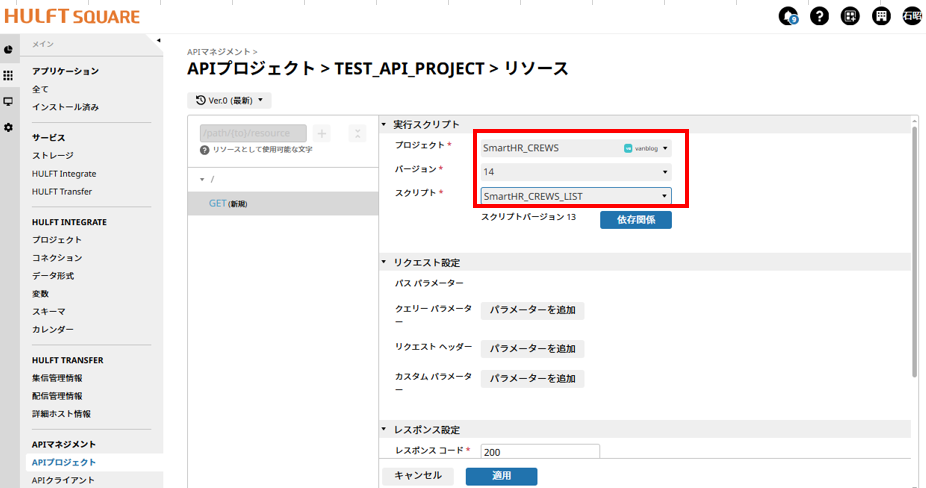Screen dimensions: 926x488
Task: Add a カスタム パラメーター parameter
Action: [532, 379]
